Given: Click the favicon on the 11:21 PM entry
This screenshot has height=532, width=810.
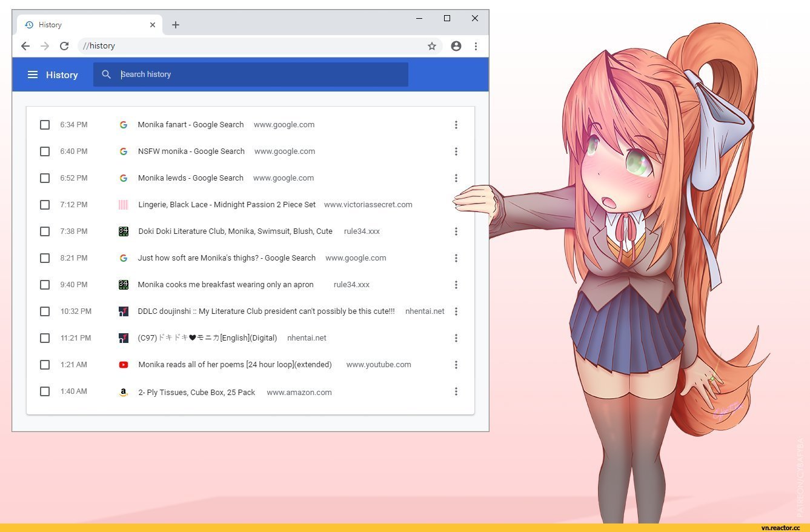Looking at the screenshot, I should 124,338.
